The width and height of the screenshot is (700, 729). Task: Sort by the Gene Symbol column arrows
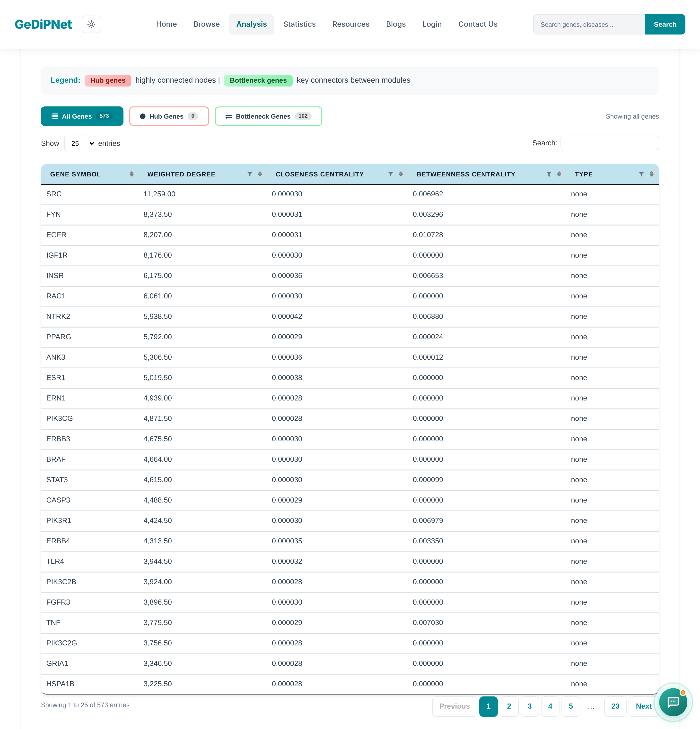[132, 174]
